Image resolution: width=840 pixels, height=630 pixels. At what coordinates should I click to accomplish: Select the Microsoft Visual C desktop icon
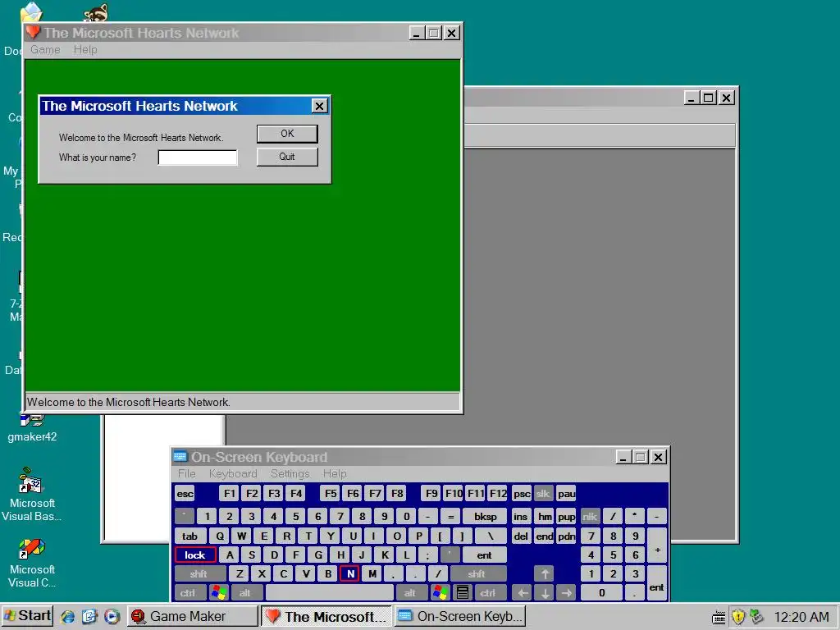pos(32,563)
